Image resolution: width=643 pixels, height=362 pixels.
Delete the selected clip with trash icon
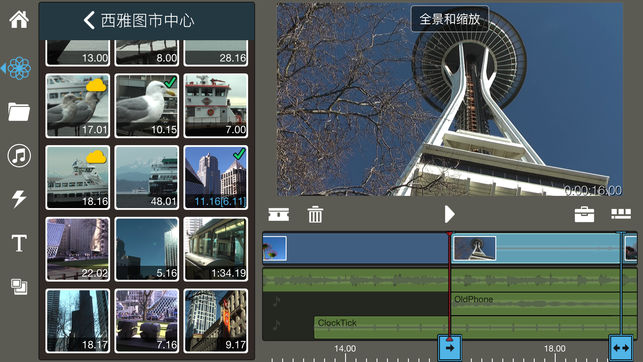point(315,214)
